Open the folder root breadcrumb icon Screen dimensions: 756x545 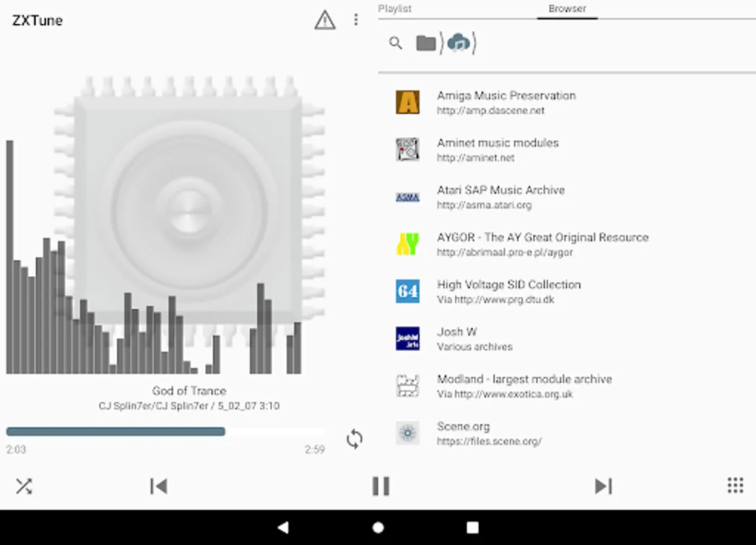click(x=426, y=43)
